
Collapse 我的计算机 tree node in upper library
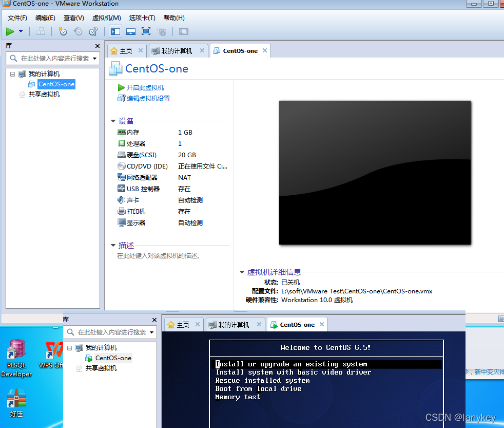(12, 74)
